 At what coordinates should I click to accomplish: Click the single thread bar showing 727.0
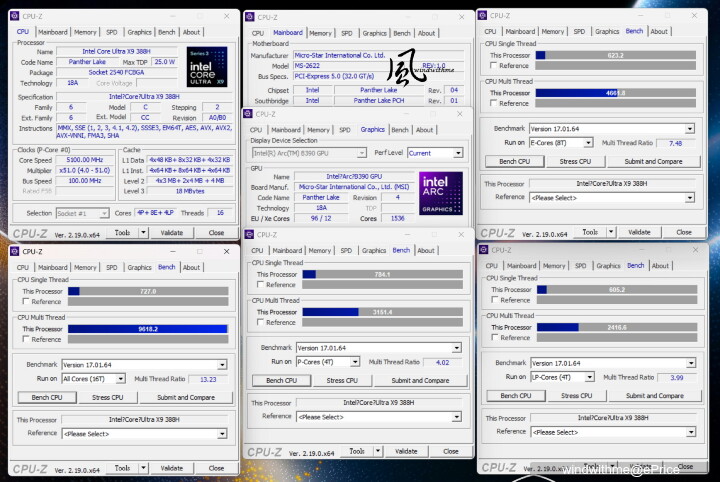(148, 291)
